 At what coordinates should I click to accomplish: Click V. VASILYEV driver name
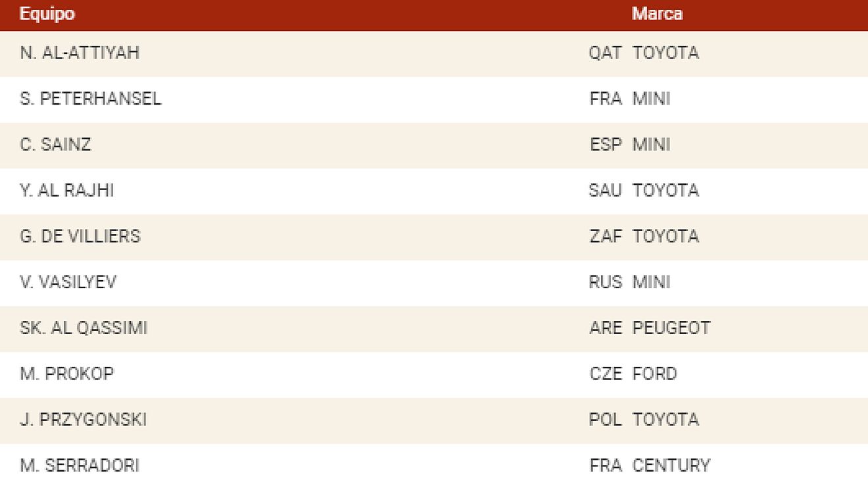point(68,282)
